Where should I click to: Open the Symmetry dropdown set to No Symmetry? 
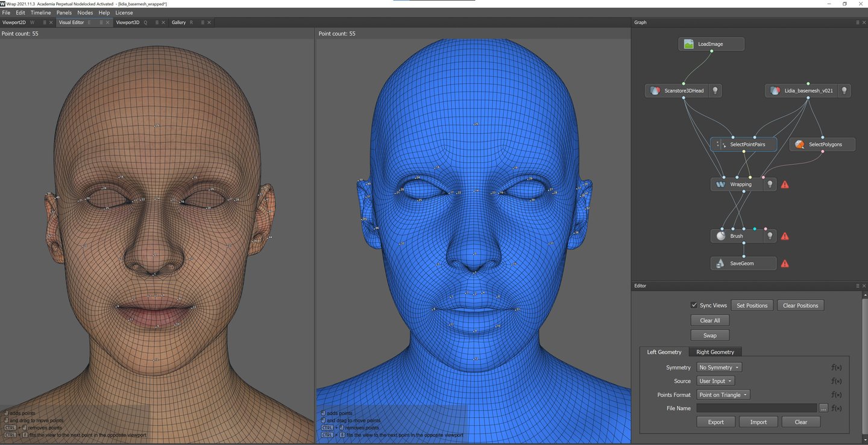pyautogui.click(x=719, y=367)
